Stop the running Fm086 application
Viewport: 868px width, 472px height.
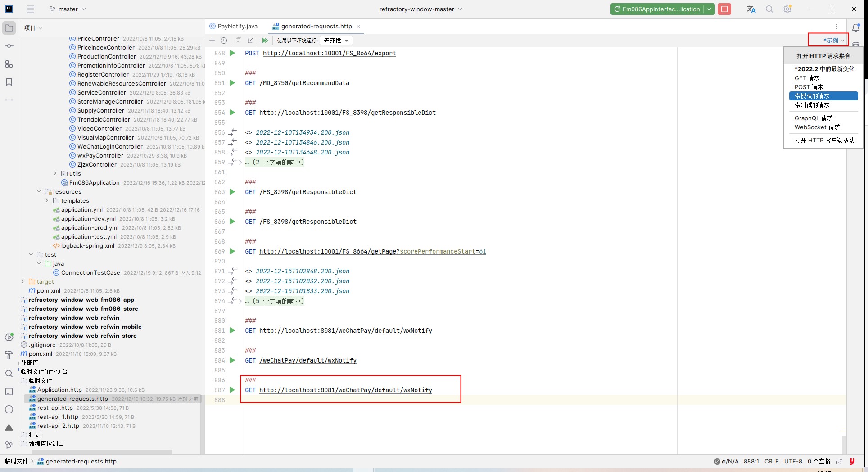tap(724, 9)
